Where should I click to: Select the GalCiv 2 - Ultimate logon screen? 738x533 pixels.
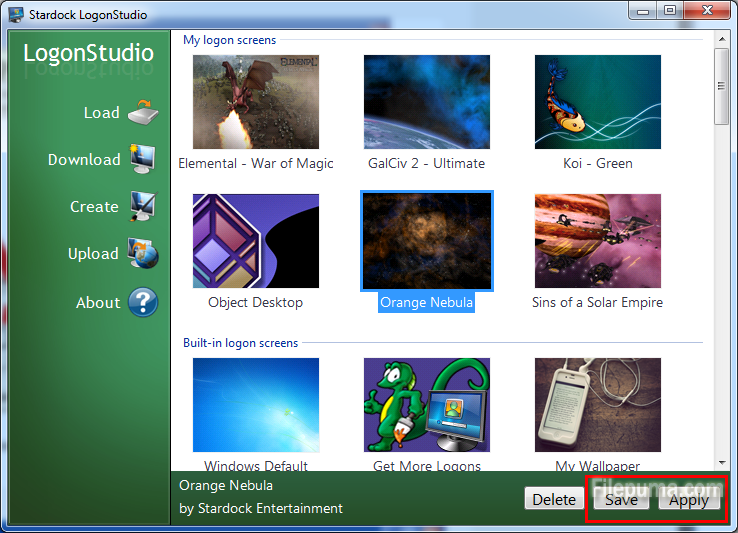pos(426,102)
